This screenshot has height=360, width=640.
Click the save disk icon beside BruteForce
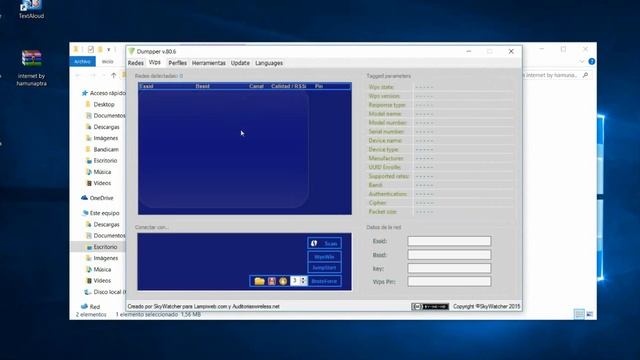(x=272, y=281)
